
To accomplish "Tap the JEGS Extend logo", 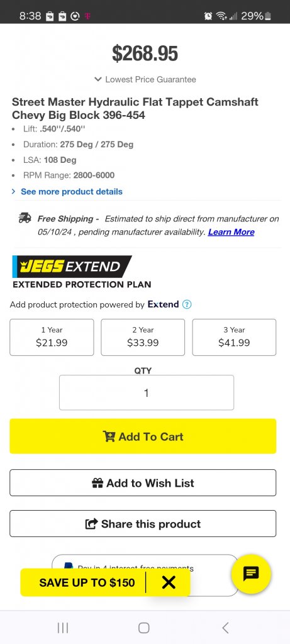I will point(72,266).
